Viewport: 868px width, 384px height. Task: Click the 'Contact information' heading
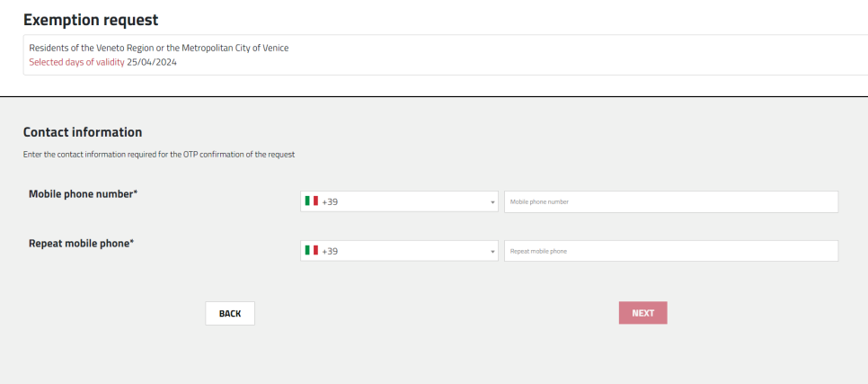point(83,132)
